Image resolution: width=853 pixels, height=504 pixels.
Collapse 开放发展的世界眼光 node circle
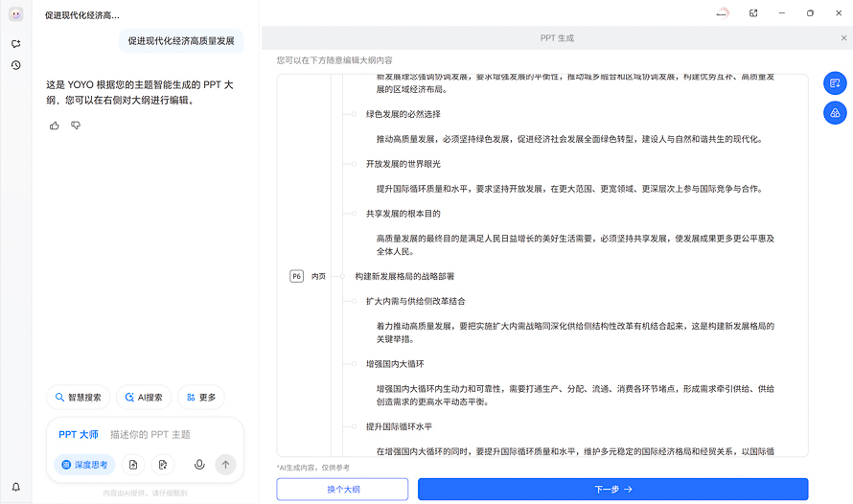coord(354,164)
